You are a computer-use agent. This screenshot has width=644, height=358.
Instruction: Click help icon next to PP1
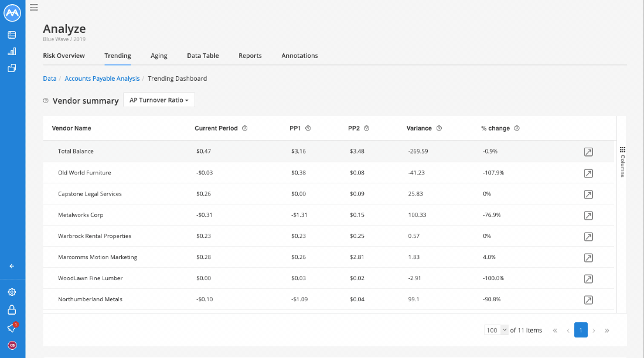coord(308,128)
